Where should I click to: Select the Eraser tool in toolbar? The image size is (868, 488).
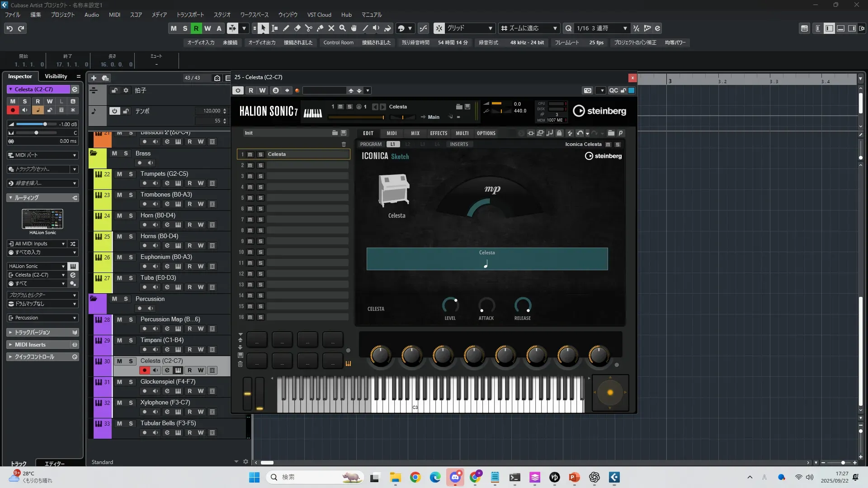click(x=297, y=28)
